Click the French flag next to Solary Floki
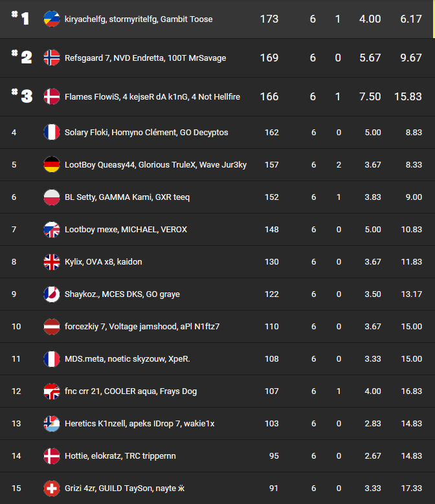 [51, 132]
